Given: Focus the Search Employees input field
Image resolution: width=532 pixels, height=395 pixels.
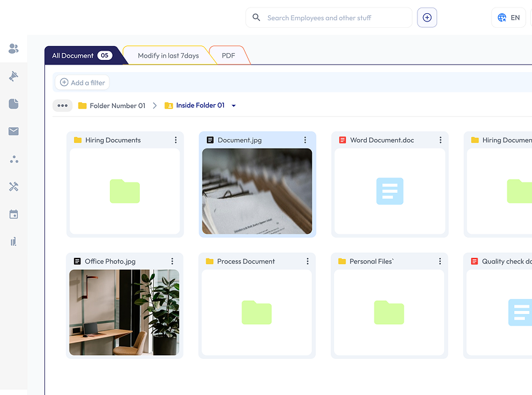Looking at the screenshot, I should coord(329,18).
